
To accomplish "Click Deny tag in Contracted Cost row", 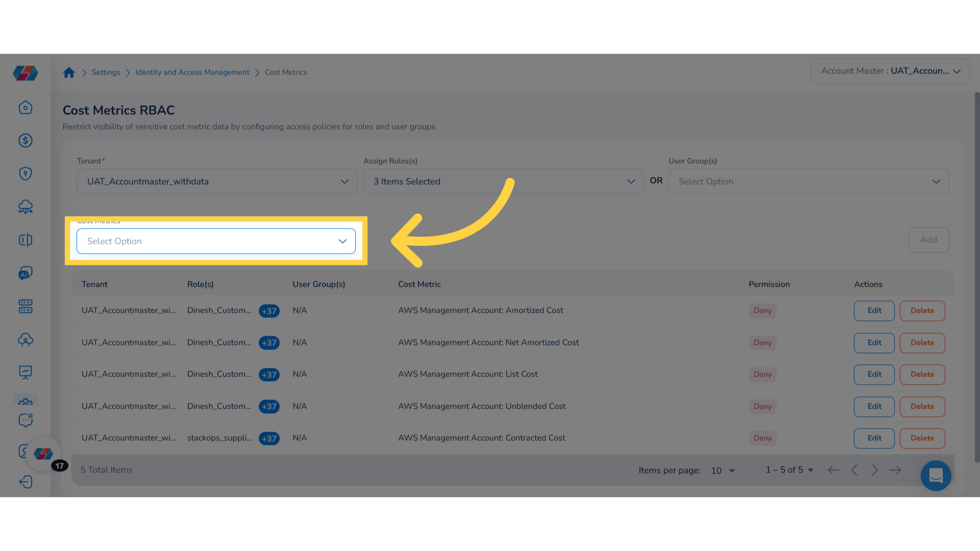I will 763,438.
